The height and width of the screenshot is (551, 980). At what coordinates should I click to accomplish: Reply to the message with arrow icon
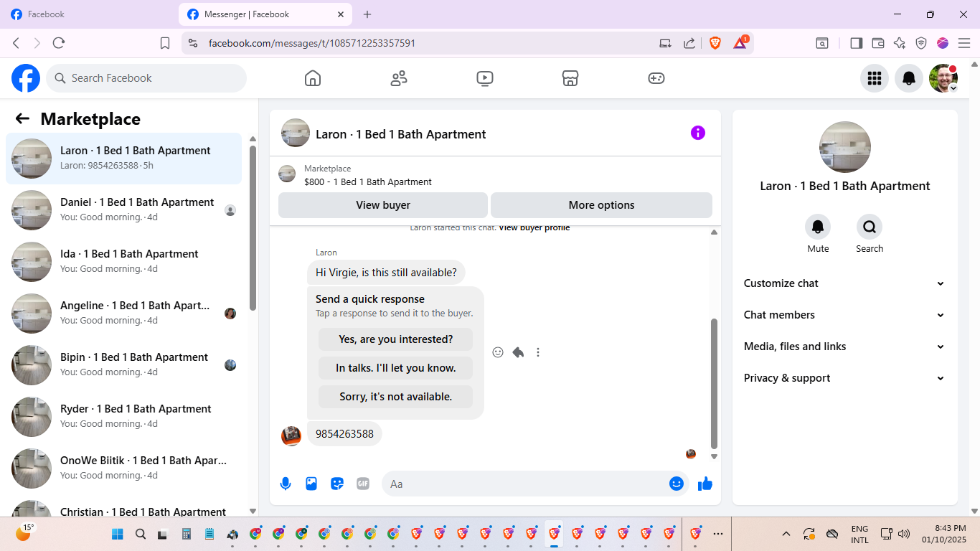click(518, 352)
